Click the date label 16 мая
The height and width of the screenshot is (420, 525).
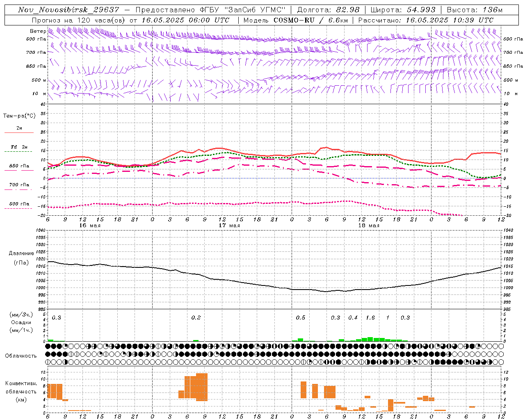pyautogui.click(x=90, y=226)
